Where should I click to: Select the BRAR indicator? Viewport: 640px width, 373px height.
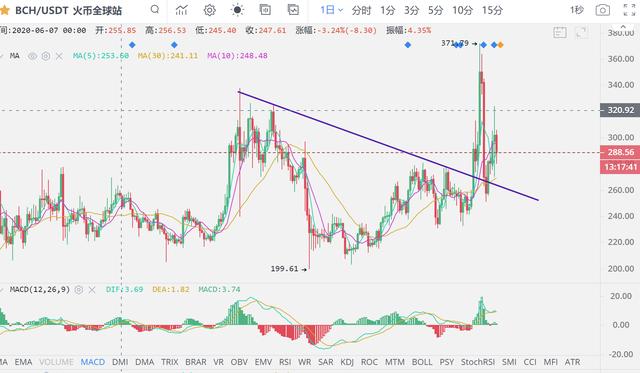196,362
